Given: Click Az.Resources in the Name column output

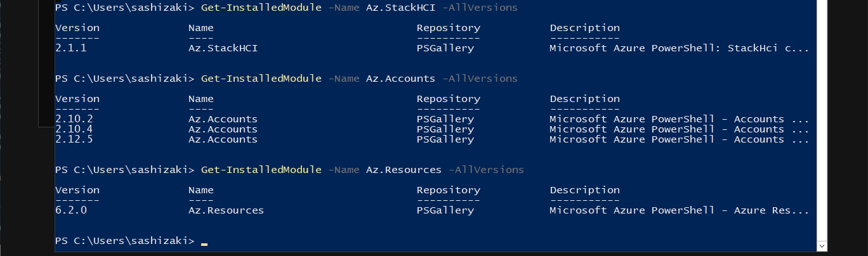Looking at the screenshot, I should click(226, 210).
